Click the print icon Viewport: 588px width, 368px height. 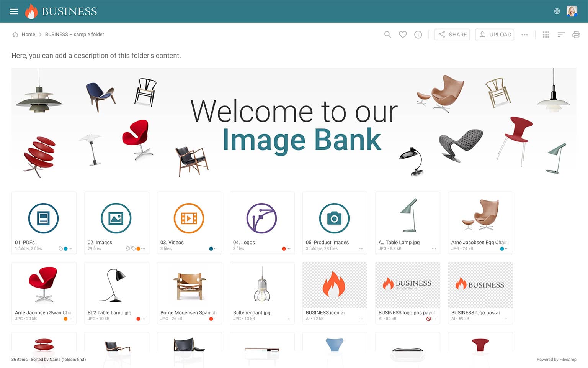click(576, 34)
